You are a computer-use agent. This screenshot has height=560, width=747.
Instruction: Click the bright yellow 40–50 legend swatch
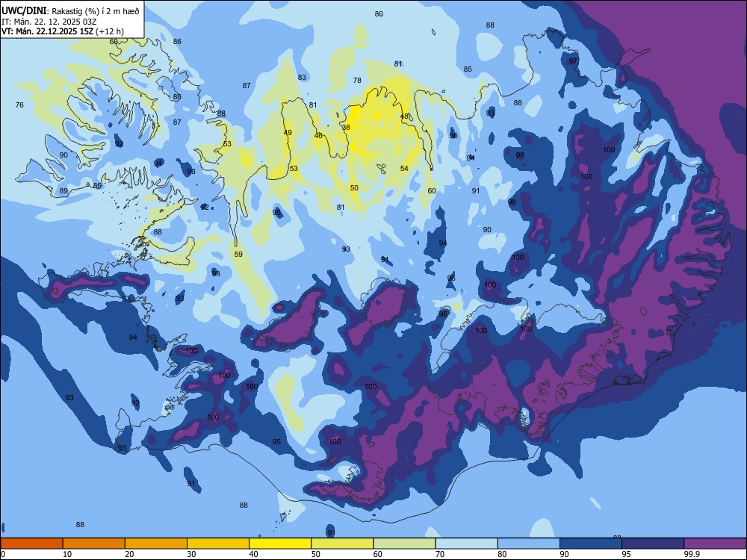(280, 544)
